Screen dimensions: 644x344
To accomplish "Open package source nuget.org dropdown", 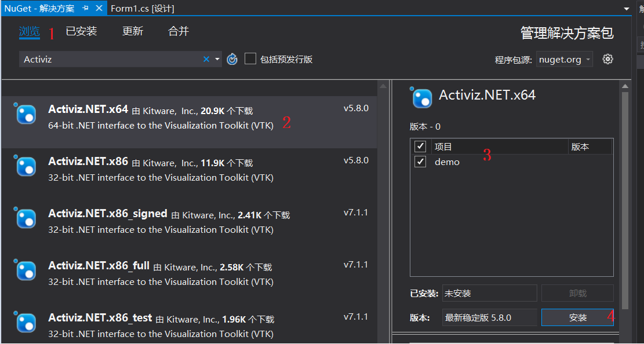I will point(565,60).
